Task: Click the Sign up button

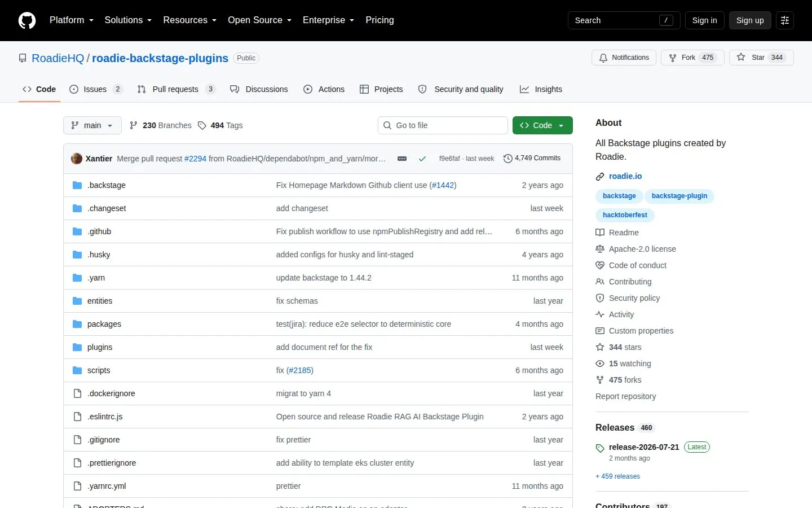Action: click(750, 20)
